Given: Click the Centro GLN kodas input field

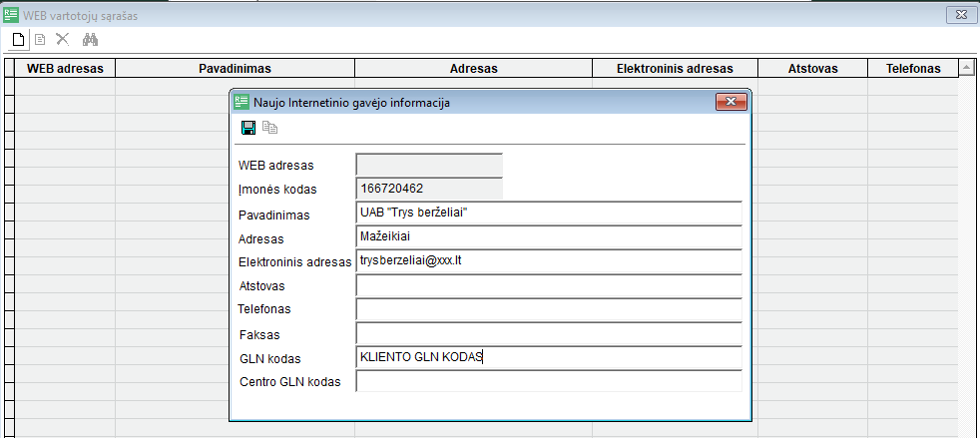Looking at the screenshot, I should 548,381.
